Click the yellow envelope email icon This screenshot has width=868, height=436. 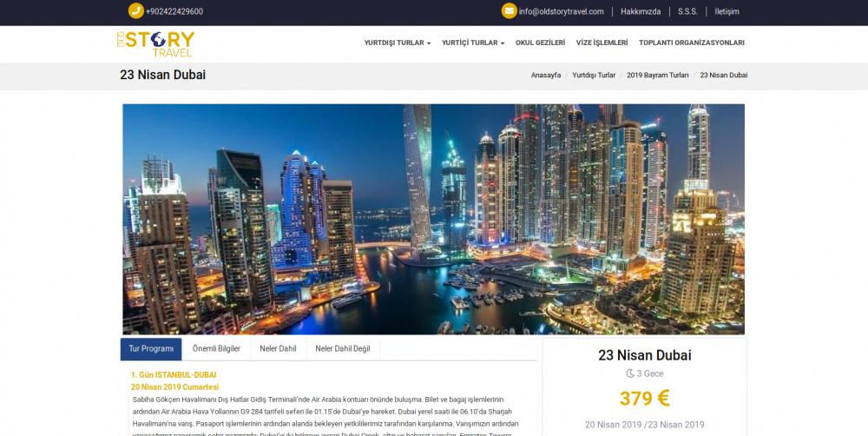(x=510, y=11)
